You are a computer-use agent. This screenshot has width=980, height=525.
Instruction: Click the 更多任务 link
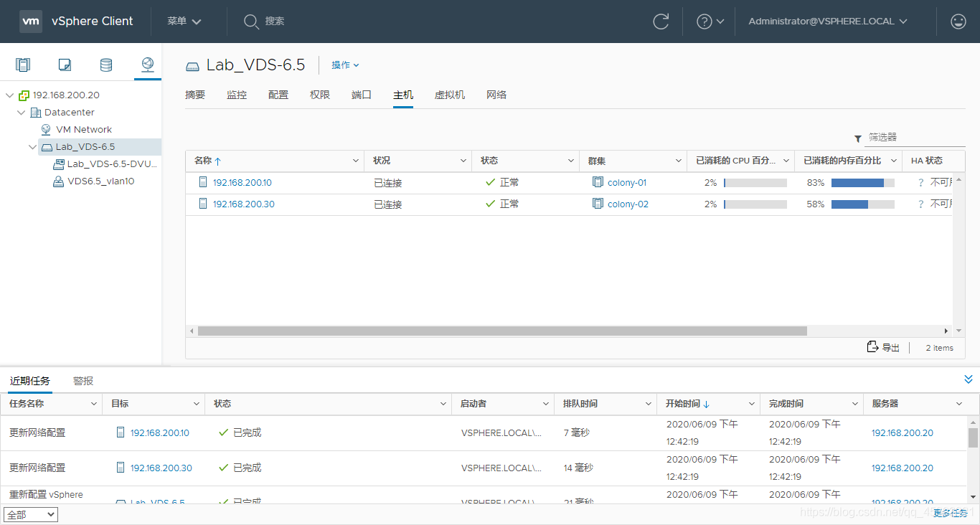click(950, 514)
